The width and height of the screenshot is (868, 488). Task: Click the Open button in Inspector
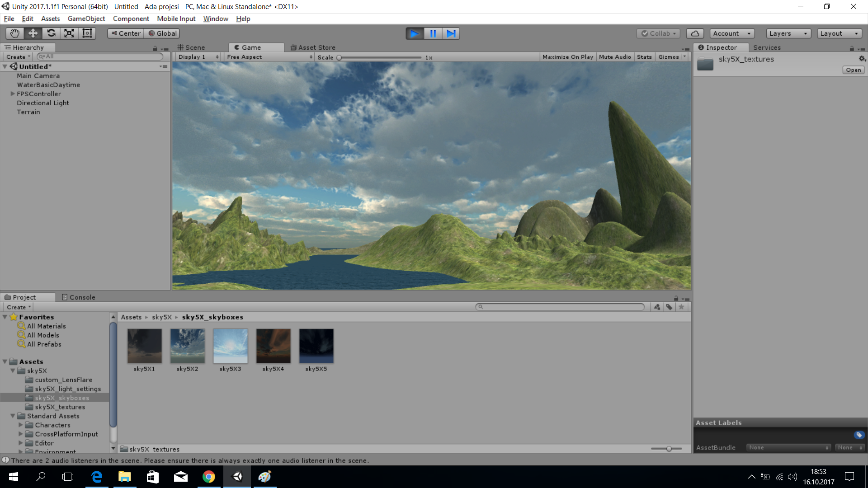853,70
